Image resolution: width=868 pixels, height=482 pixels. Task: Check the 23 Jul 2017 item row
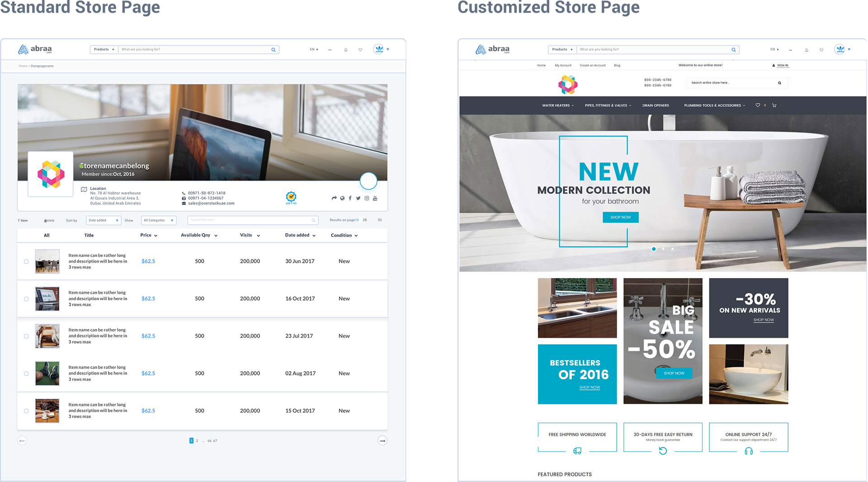pyautogui.click(x=26, y=336)
